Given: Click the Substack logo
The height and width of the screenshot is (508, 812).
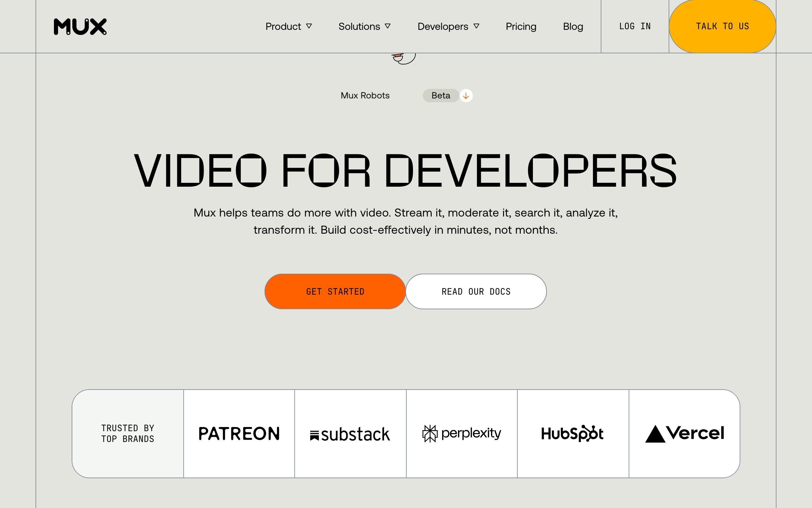Looking at the screenshot, I should (x=350, y=434).
